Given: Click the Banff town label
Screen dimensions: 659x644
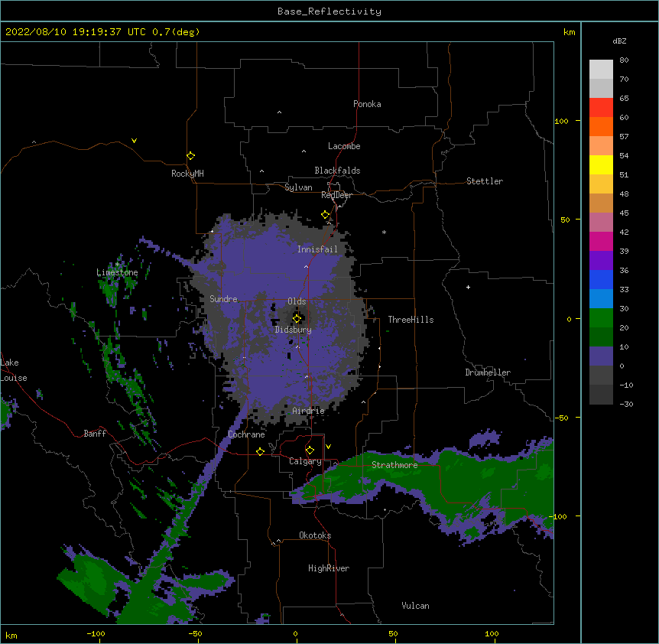Looking at the screenshot, I should [x=95, y=434].
